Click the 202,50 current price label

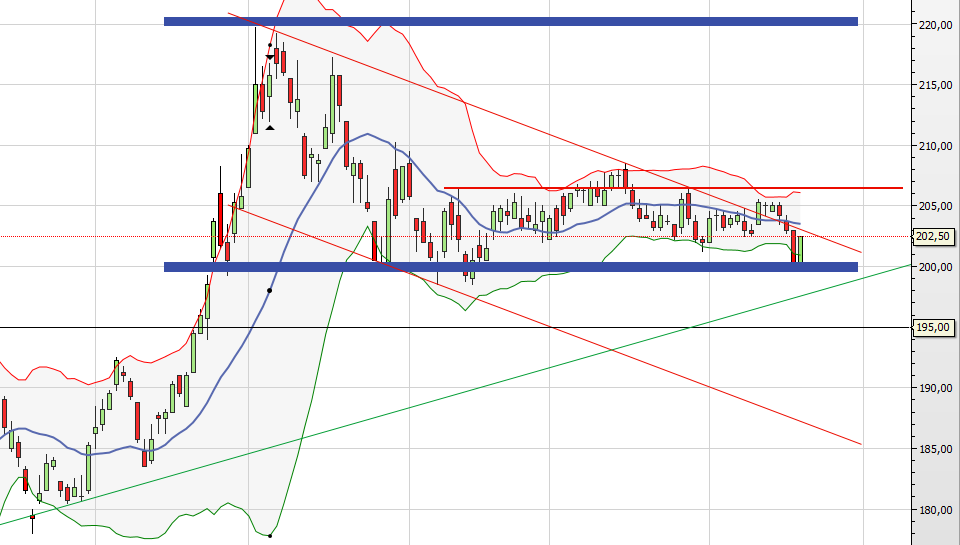pyautogui.click(x=932, y=237)
